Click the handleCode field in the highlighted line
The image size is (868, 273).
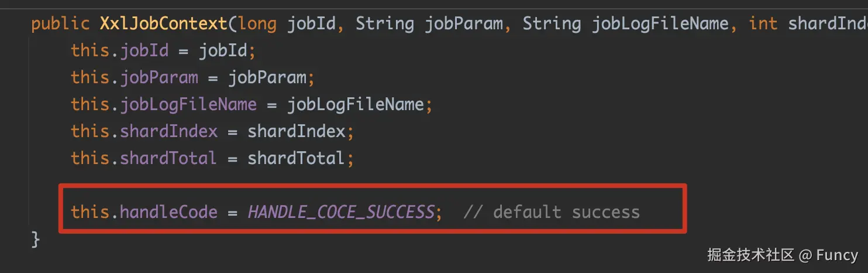pos(169,211)
